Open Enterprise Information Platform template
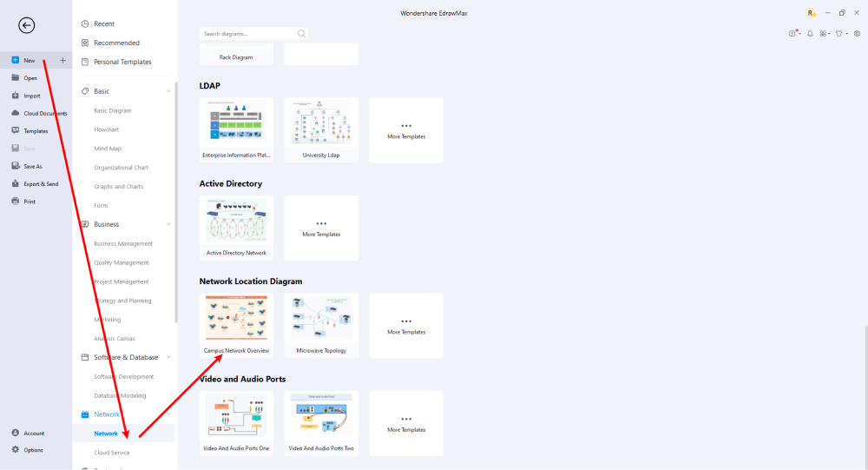This screenshot has width=868, height=470. (236, 130)
